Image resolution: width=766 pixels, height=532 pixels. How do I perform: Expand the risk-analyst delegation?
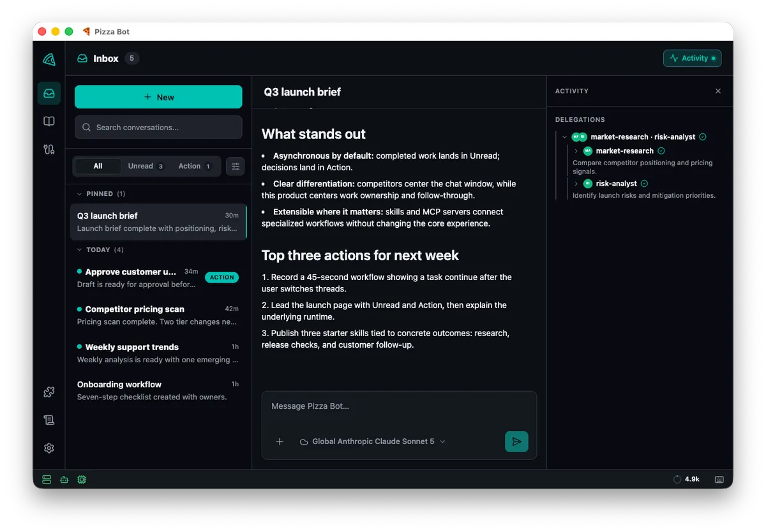(576, 184)
